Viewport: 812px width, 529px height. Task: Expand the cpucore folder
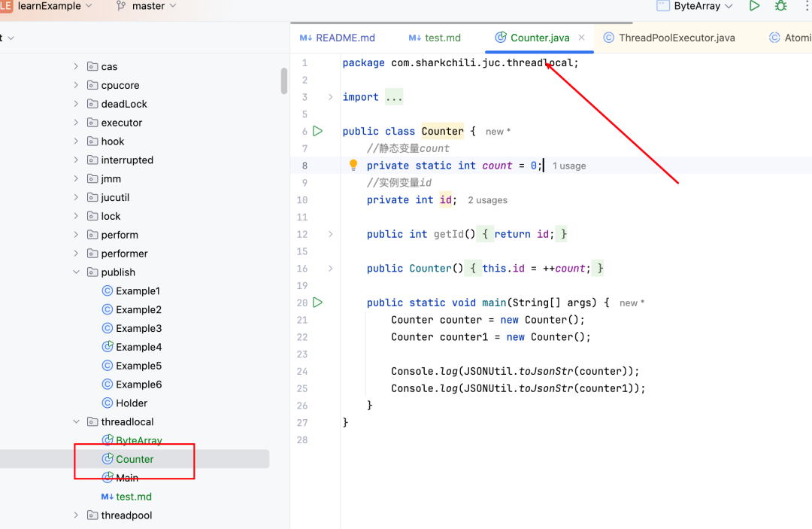[76, 85]
